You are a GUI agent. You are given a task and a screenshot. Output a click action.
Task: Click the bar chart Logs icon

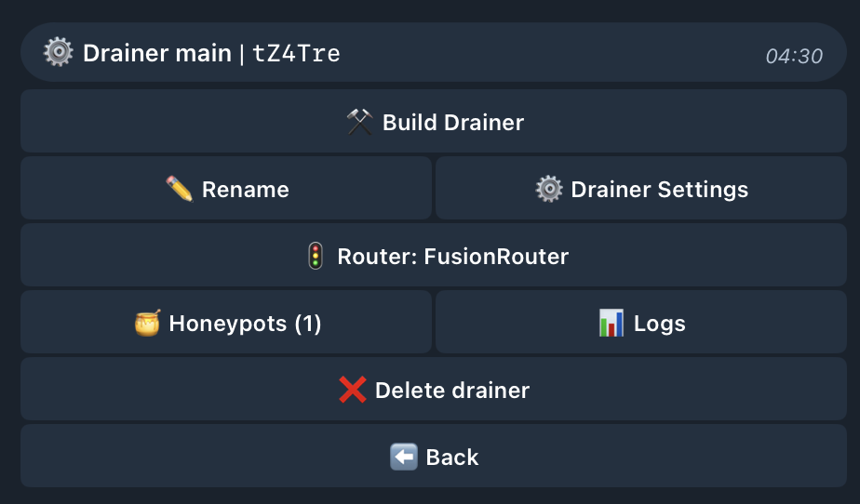[611, 323]
